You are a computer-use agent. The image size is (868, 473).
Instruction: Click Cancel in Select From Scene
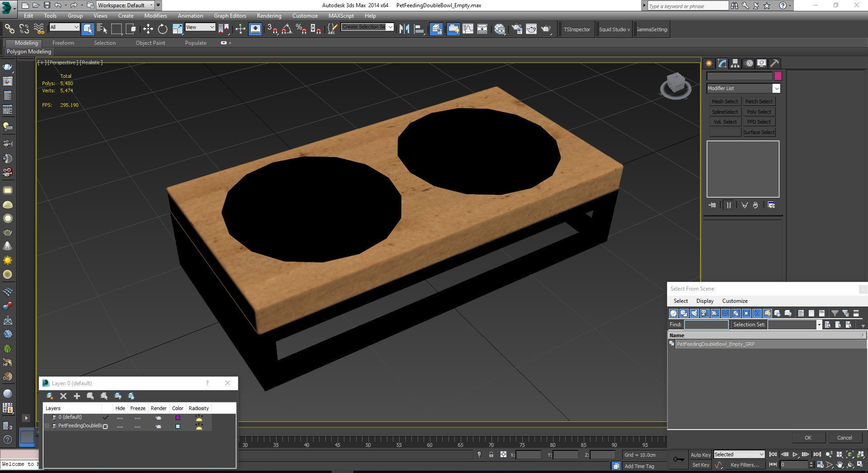[844, 438]
